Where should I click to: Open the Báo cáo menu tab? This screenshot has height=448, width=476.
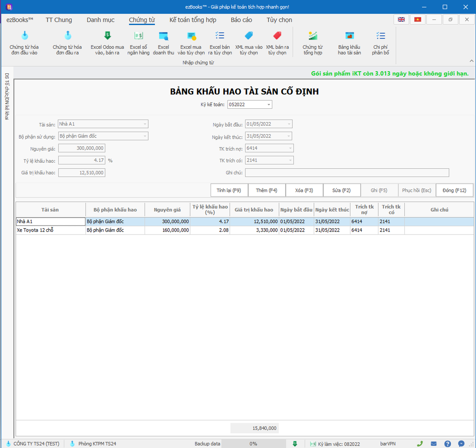241,20
